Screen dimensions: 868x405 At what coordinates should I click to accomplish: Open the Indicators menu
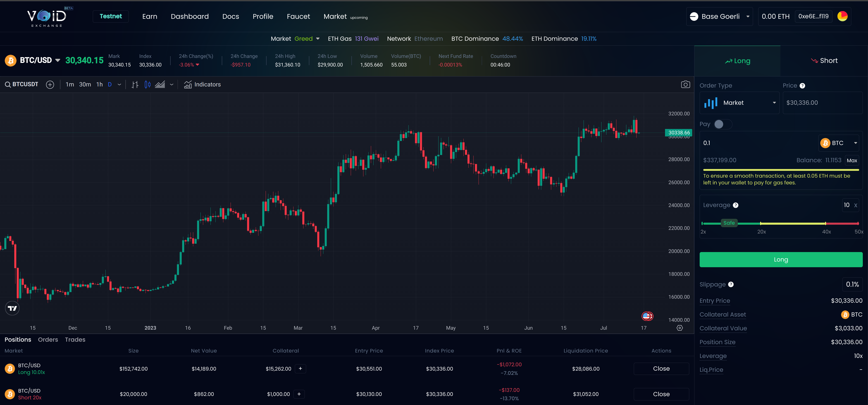[x=202, y=85]
